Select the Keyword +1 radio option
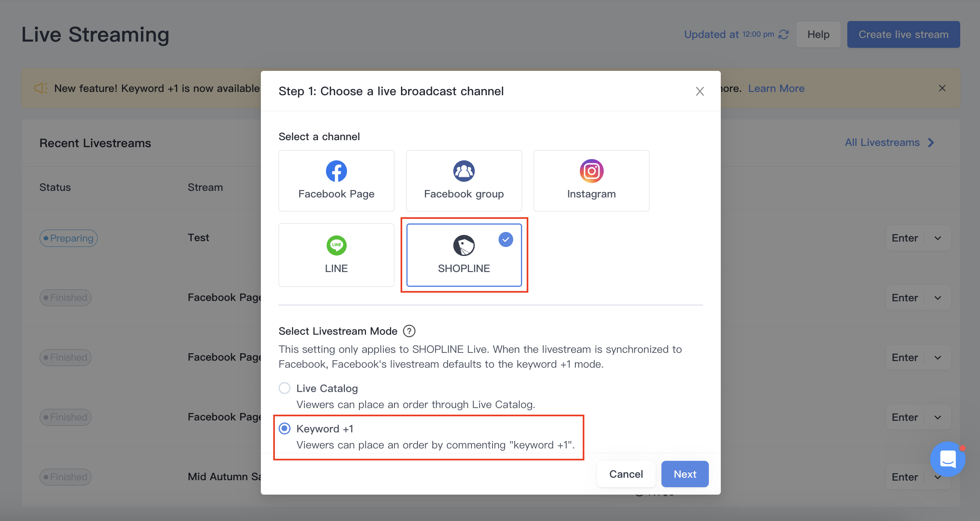Image resolution: width=980 pixels, height=521 pixels. [284, 429]
